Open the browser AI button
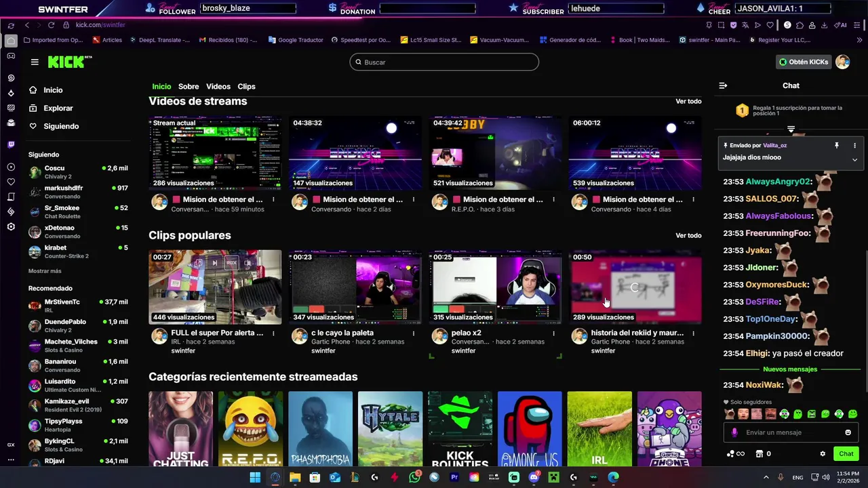868x488 pixels. pyautogui.click(x=842, y=25)
